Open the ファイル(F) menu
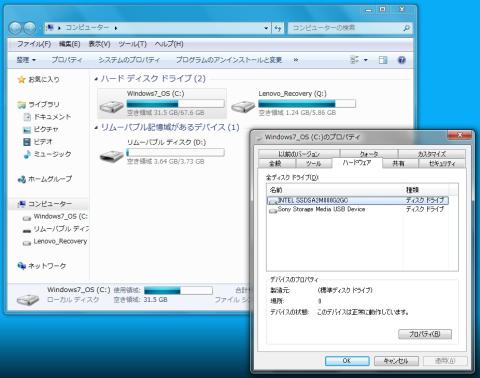 tap(34, 44)
